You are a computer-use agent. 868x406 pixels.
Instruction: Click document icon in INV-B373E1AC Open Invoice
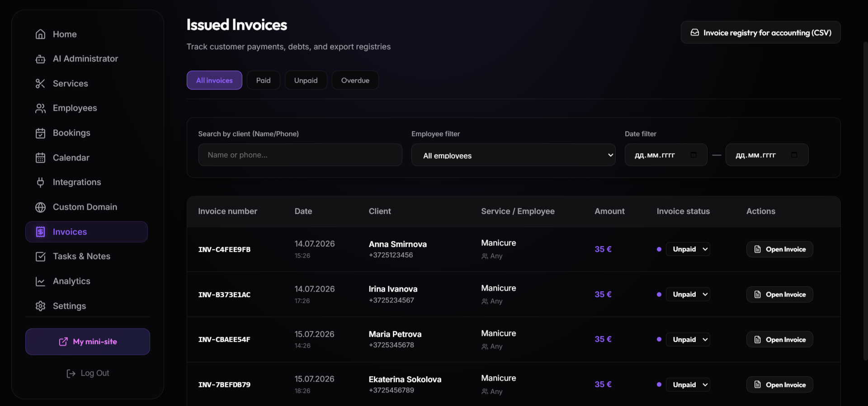[x=758, y=294]
